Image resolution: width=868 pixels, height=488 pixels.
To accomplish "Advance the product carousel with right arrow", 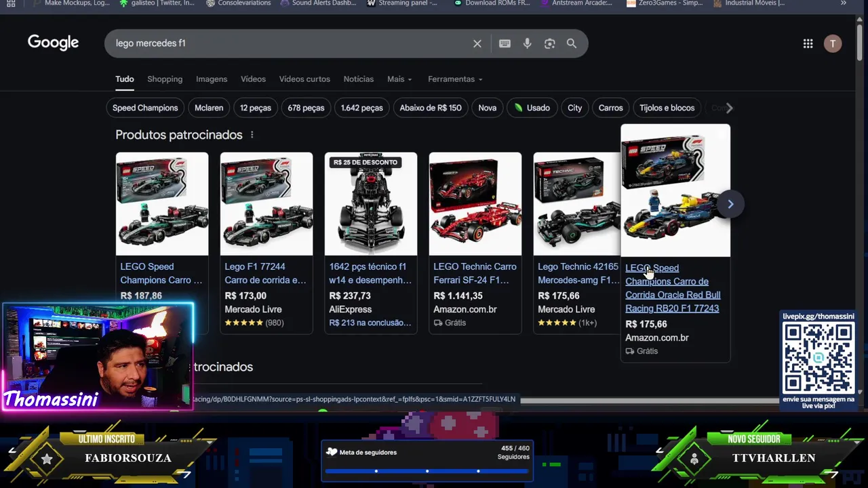I will 730,204.
